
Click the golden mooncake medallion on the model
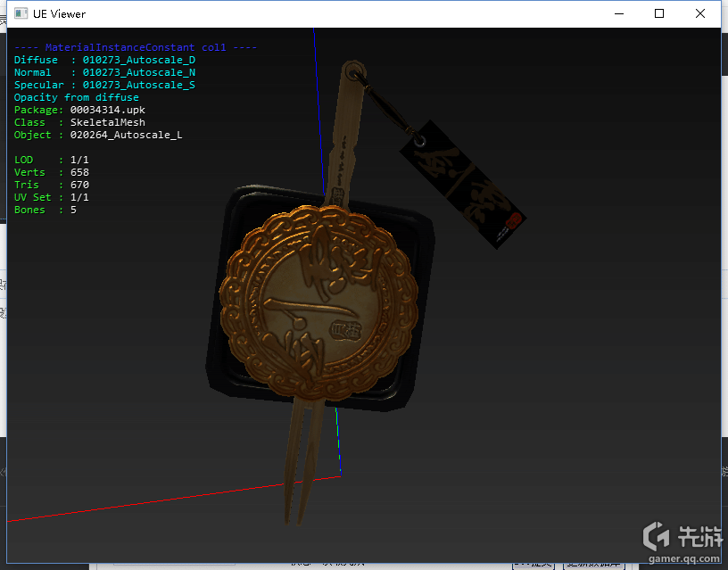(x=318, y=302)
